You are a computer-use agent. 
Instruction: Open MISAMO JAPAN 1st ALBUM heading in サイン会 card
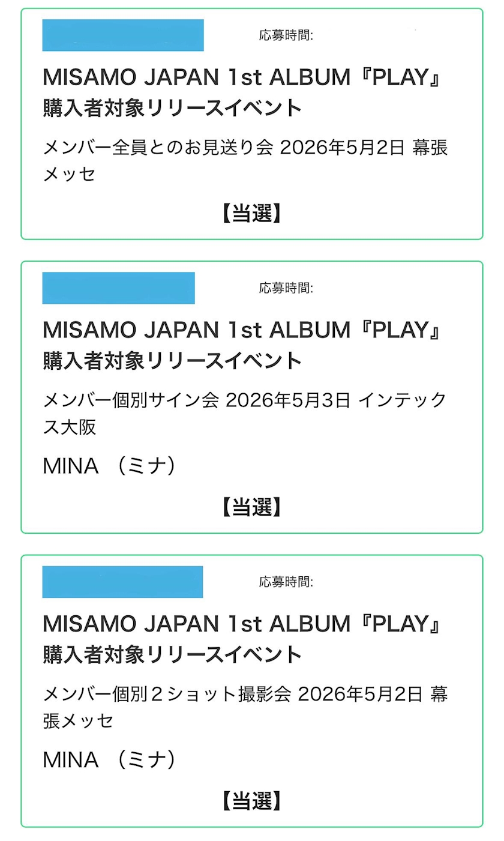click(243, 330)
